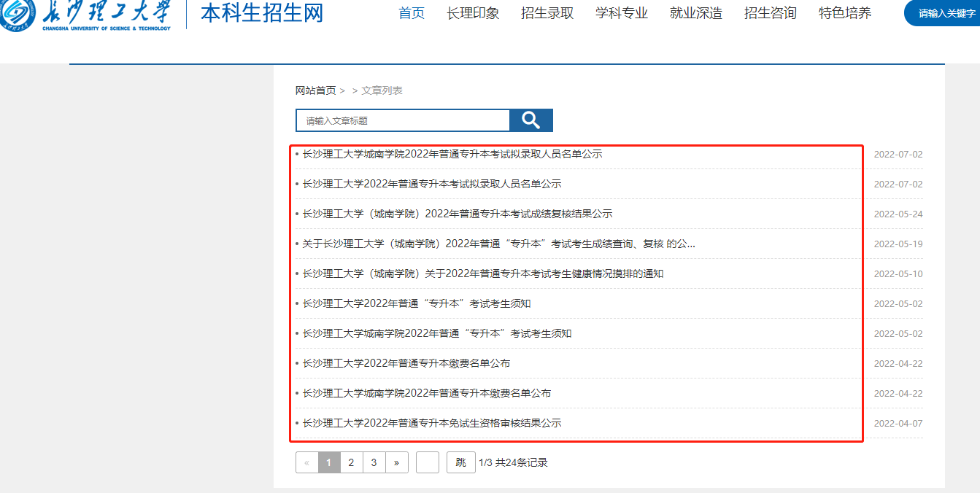
Task: Click the 请输入文章标题 search field
Action: point(402,120)
